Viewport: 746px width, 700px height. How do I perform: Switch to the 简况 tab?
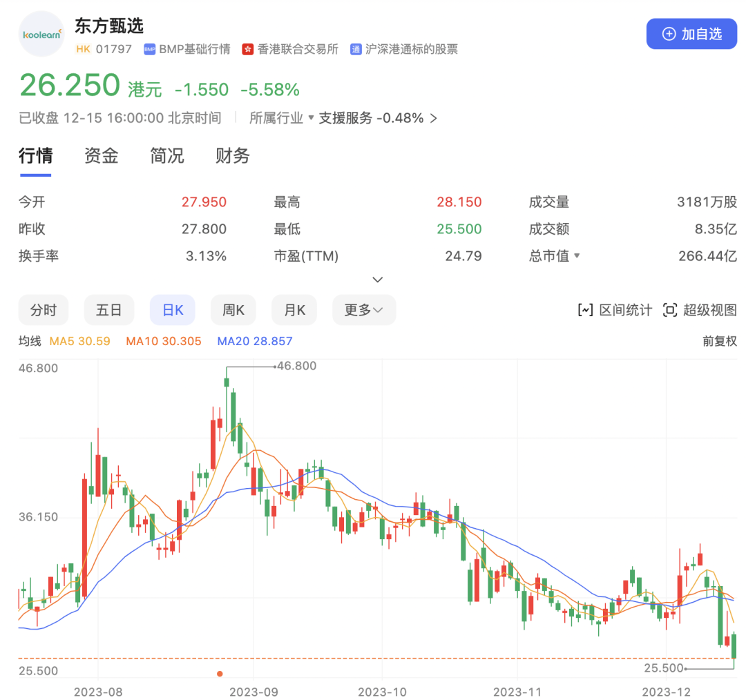point(167,156)
